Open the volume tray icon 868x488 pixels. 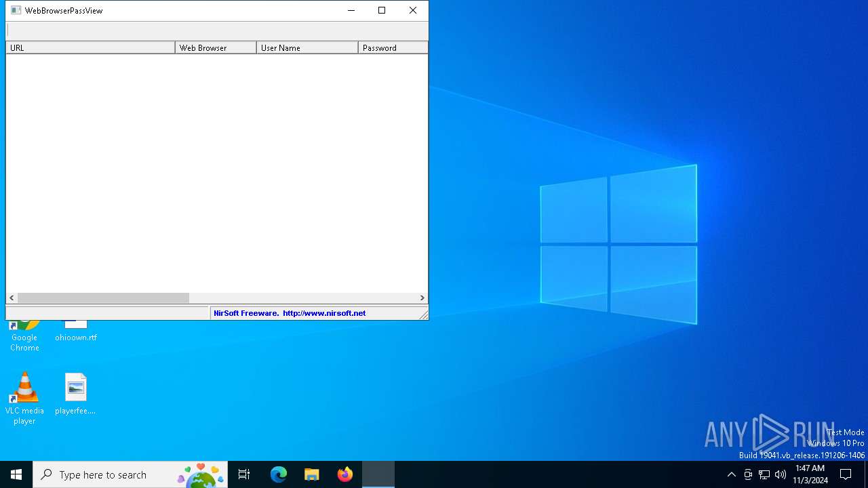[781, 474]
